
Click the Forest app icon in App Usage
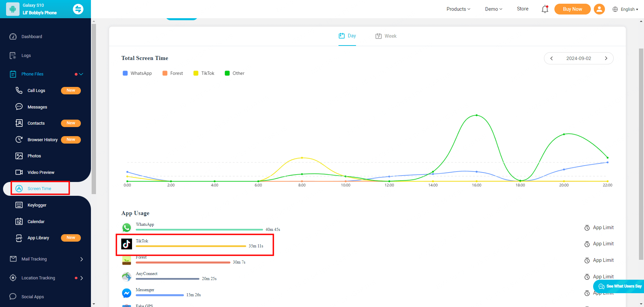127,260
